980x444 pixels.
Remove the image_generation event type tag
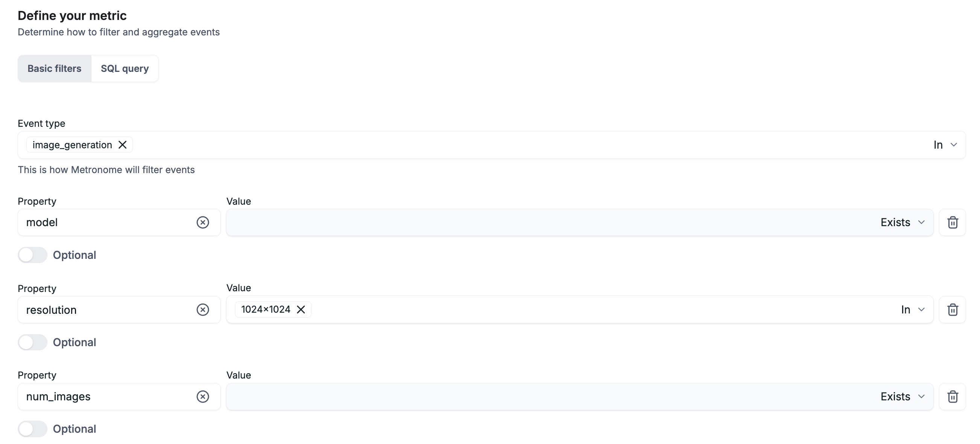click(123, 144)
